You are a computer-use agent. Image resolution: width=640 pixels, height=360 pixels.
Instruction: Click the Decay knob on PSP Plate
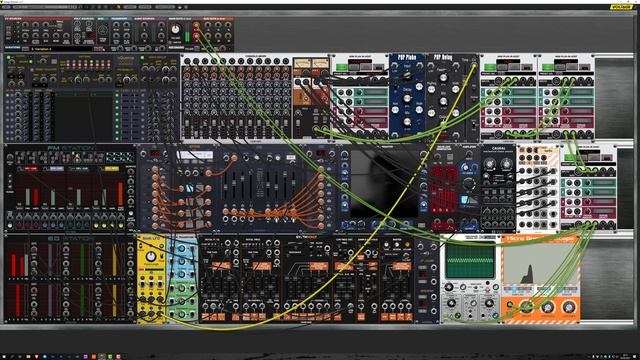407,98
